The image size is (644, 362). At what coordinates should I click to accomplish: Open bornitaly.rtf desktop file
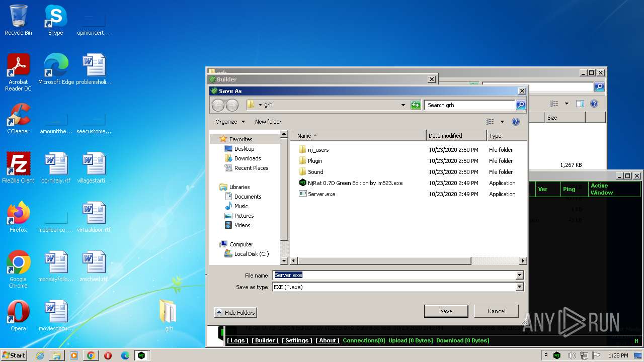(56, 168)
